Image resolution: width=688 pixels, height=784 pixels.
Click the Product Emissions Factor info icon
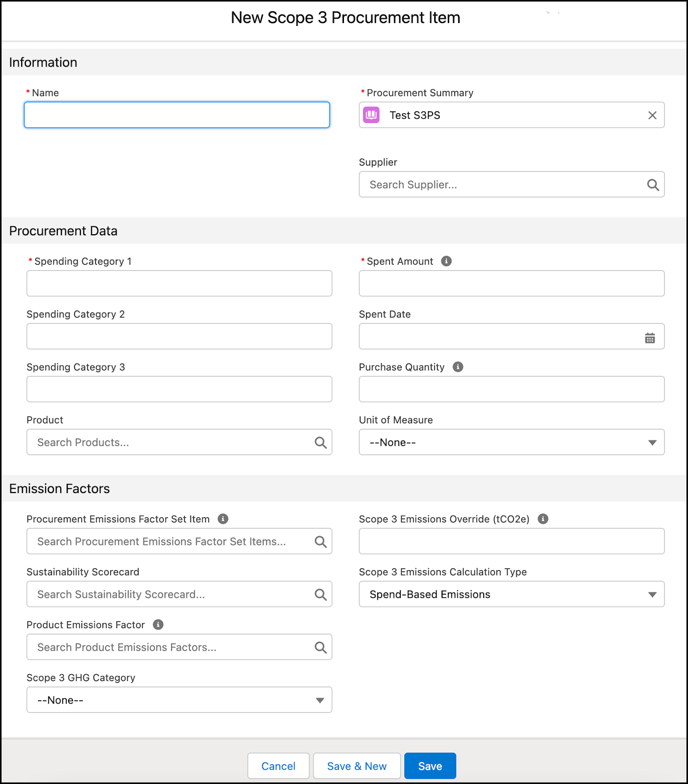click(158, 625)
